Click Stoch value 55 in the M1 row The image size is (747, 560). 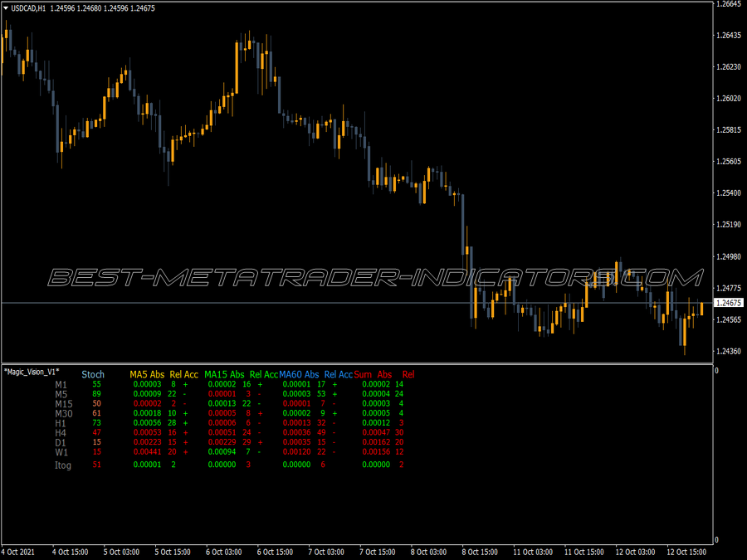[97, 384]
